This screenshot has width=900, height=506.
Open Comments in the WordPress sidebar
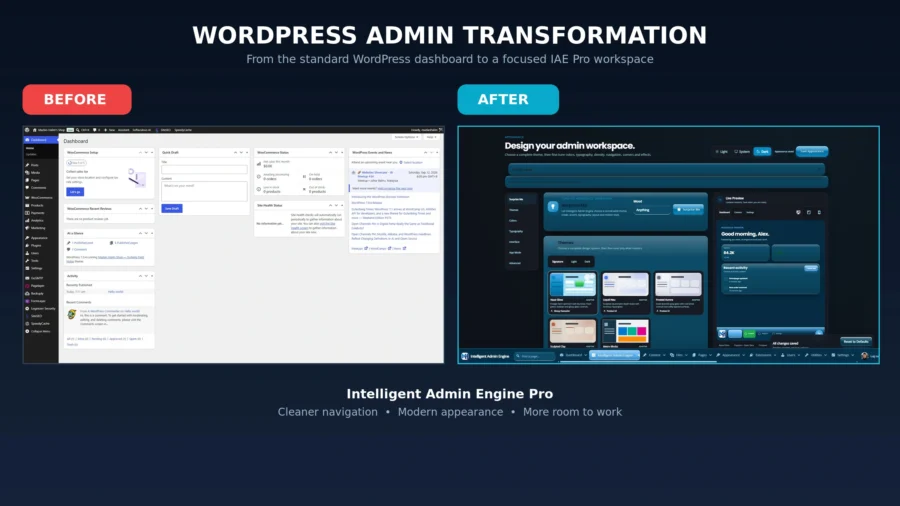click(38, 188)
